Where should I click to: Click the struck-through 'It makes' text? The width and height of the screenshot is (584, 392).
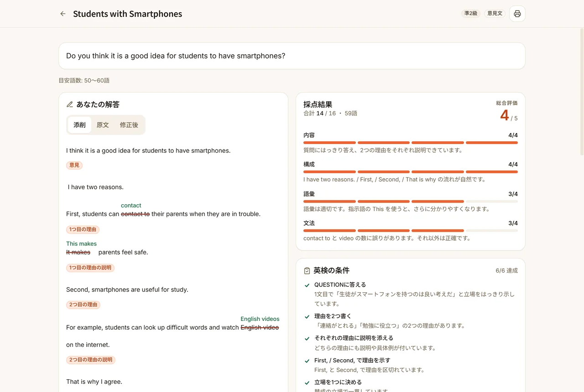click(78, 253)
